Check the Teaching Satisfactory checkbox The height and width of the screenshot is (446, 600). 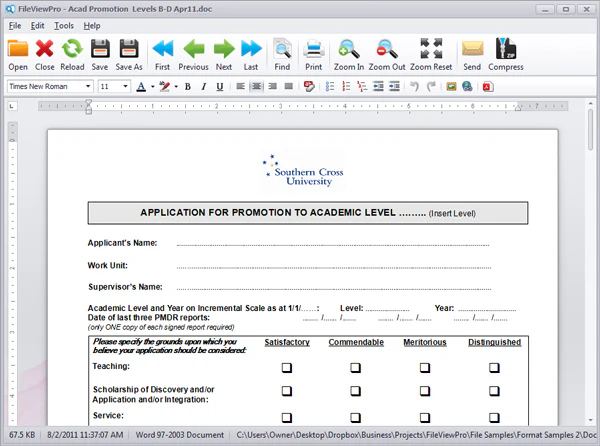(287, 368)
